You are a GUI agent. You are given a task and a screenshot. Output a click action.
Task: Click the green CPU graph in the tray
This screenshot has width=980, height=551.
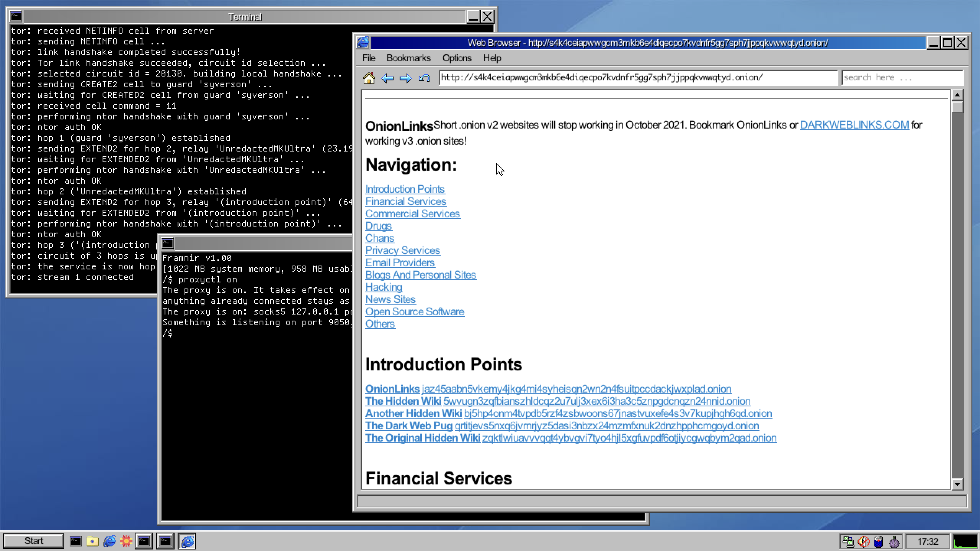pyautogui.click(x=965, y=541)
